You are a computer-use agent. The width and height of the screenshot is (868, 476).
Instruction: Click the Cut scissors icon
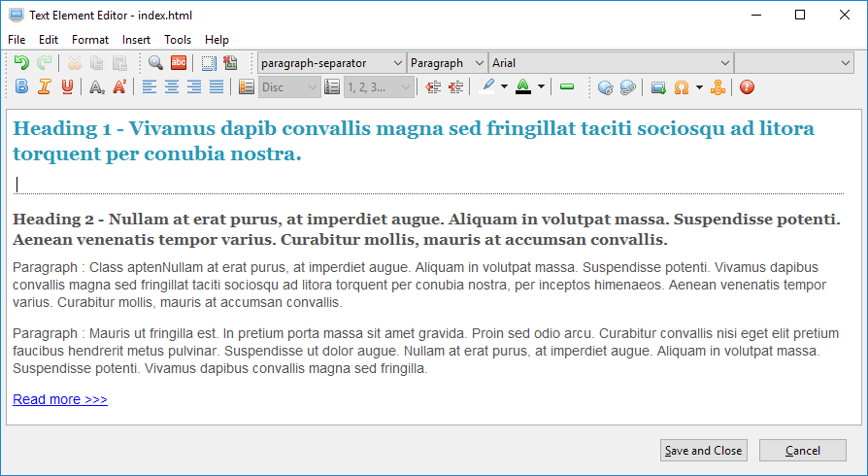(74, 62)
